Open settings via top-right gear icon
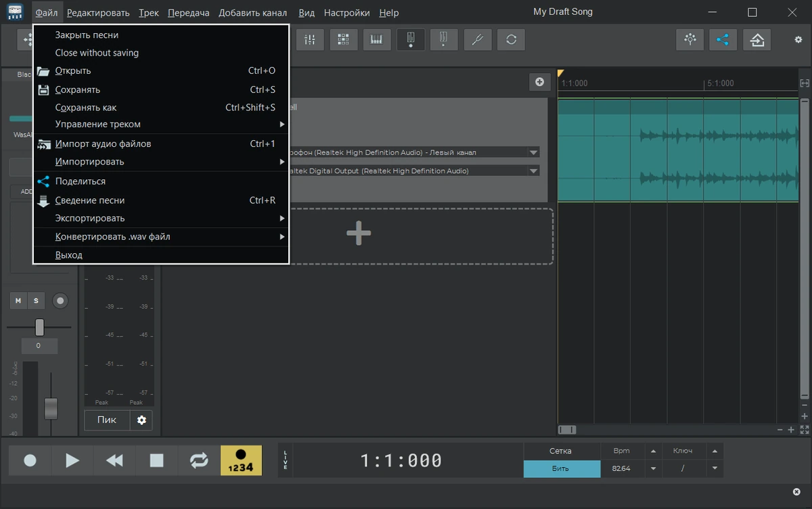 (798, 40)
